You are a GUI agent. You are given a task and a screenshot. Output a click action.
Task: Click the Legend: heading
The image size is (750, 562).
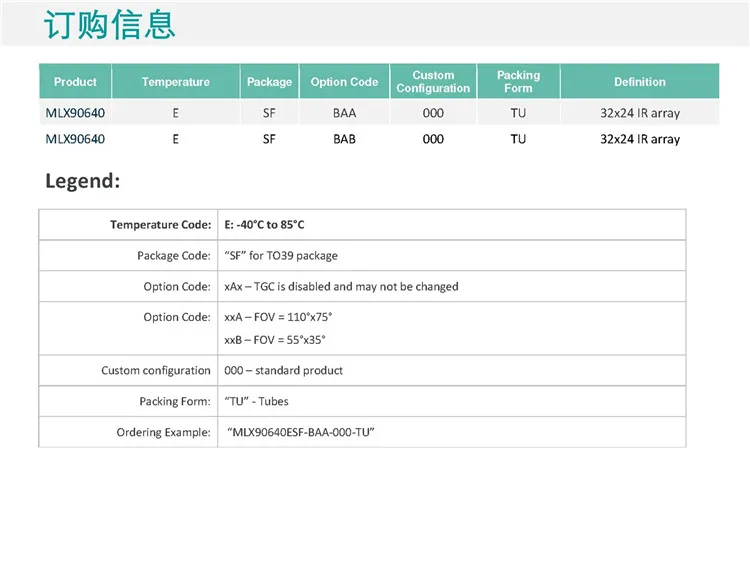point(83,181)
